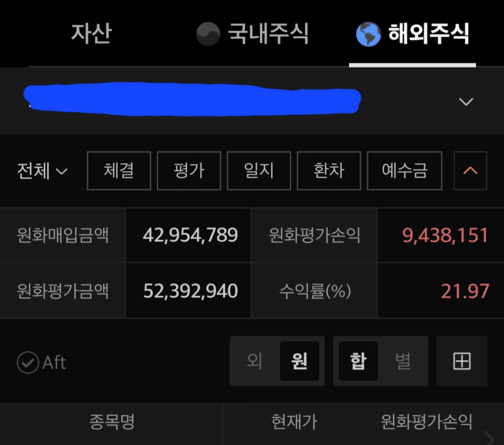Open the 평가 view
Viewport: 504px width, 445px height.
point(189,170)
